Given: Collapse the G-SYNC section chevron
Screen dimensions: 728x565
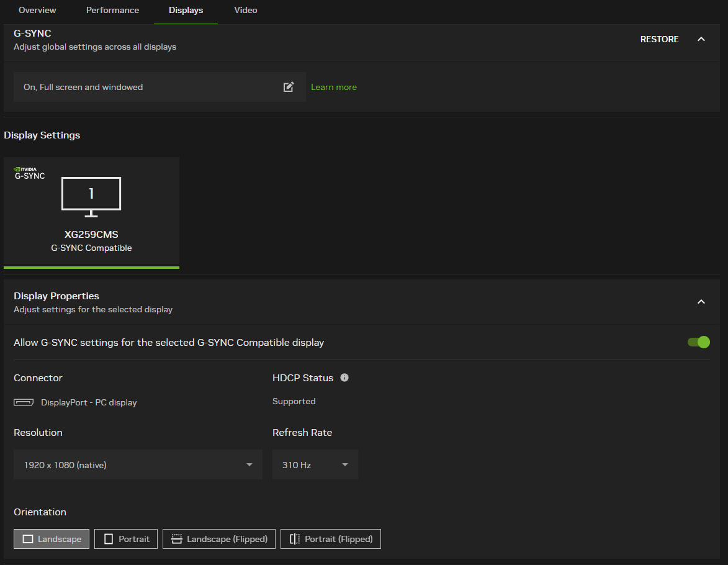Looking at the screenshot, I should pyautogui.click(x=701, y=40).
